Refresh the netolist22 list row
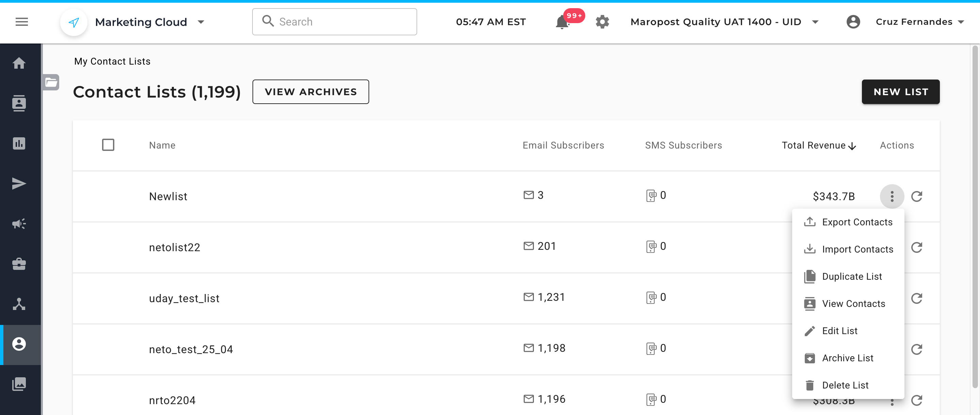Screen dimensions: 980x415 pyautogui.click(x=916, y=247)
